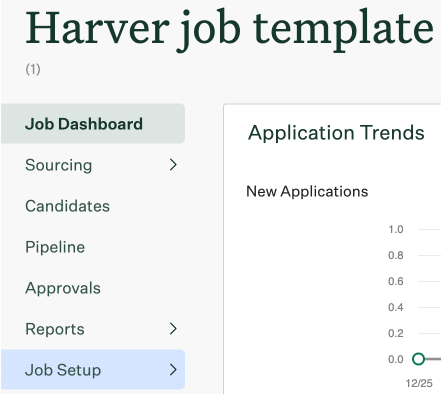Viewport: 441px width, 394px height.
Task: Click the Application Trends heading
Action: click(x=336, y=133)
